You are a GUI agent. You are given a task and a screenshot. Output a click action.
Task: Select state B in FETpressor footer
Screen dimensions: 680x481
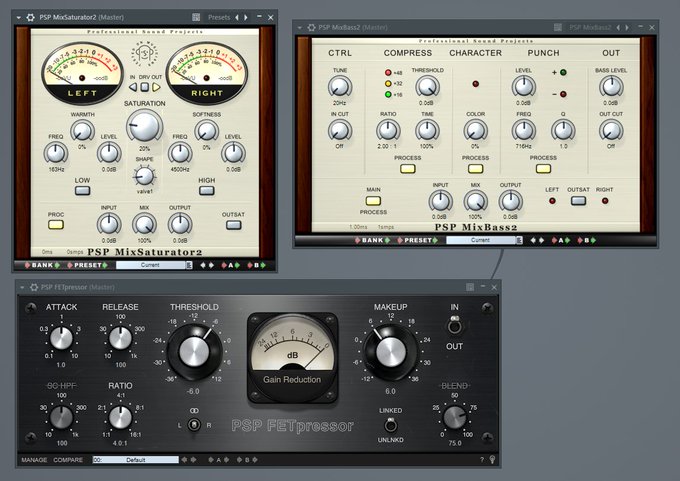click(x=247, y=460)
